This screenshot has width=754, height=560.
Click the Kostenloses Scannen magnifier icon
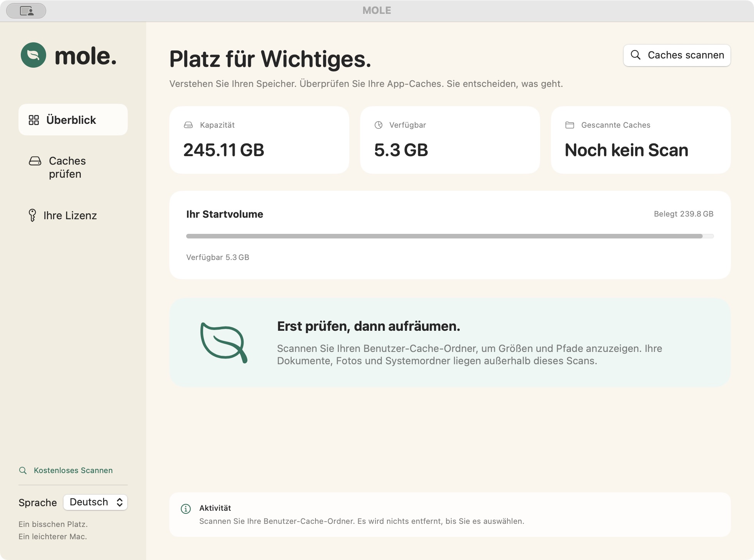23,470
